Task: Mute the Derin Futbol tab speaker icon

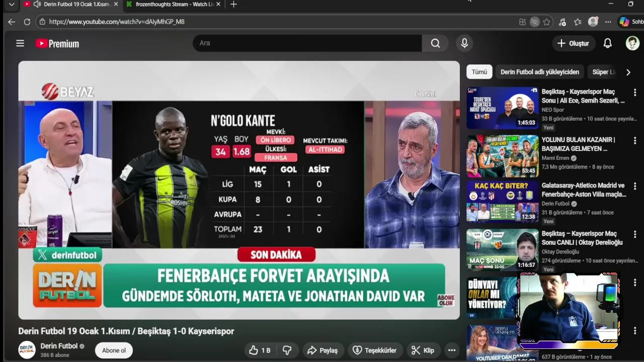Action: (37, 4)
